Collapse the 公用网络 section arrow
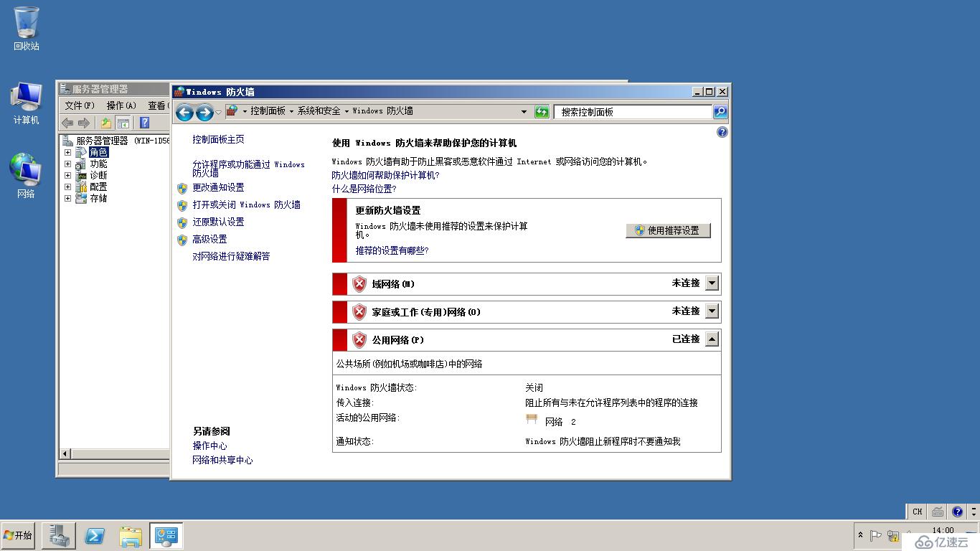 coord(712,339)
